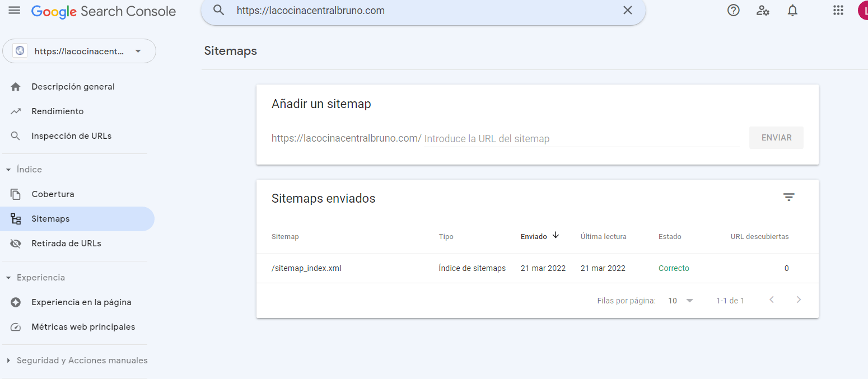Click the gauge icon beside Métricas web principales
This screenshot has height=379, width=868.
(16, 327)
